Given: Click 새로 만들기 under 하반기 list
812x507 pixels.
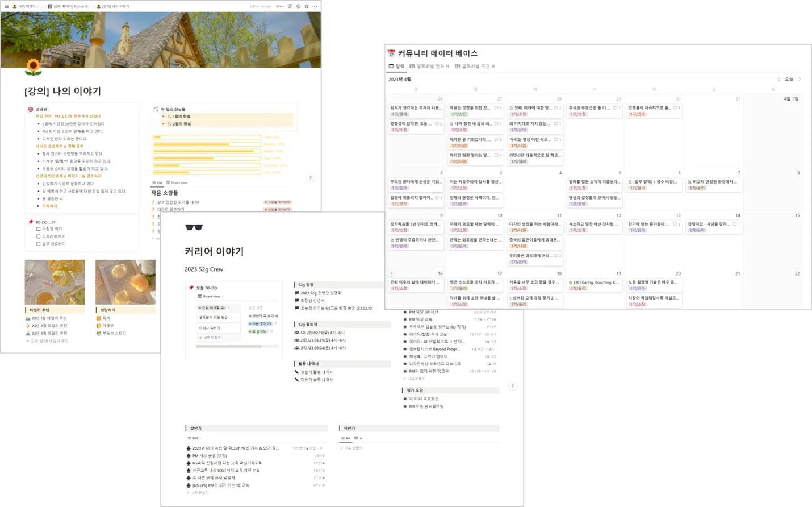Looking at the screenshot, I should [x=351, y=448].
